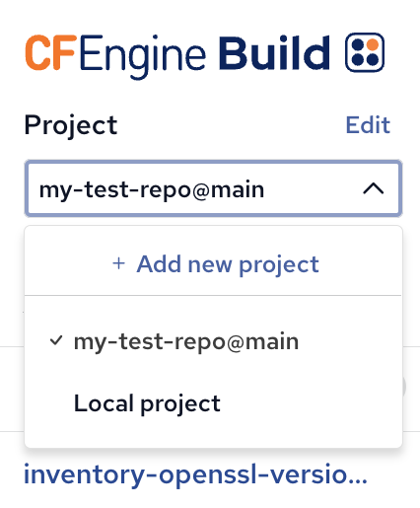The image size is (420, 508).
Task: Click the bold Build word in the header
Action: (x=274, y=53)
